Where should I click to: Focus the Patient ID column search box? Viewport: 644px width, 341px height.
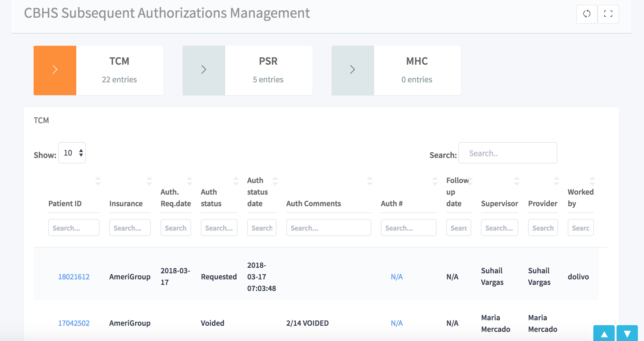click(74, 228)
